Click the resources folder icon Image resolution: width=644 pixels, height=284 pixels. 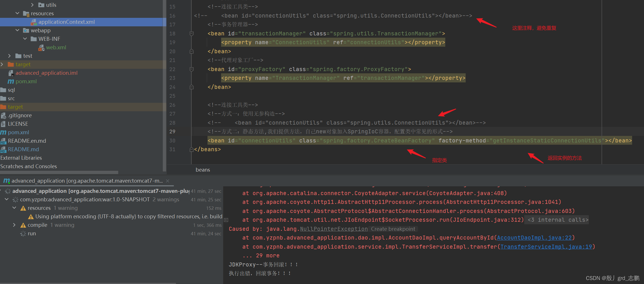point(26,13)
